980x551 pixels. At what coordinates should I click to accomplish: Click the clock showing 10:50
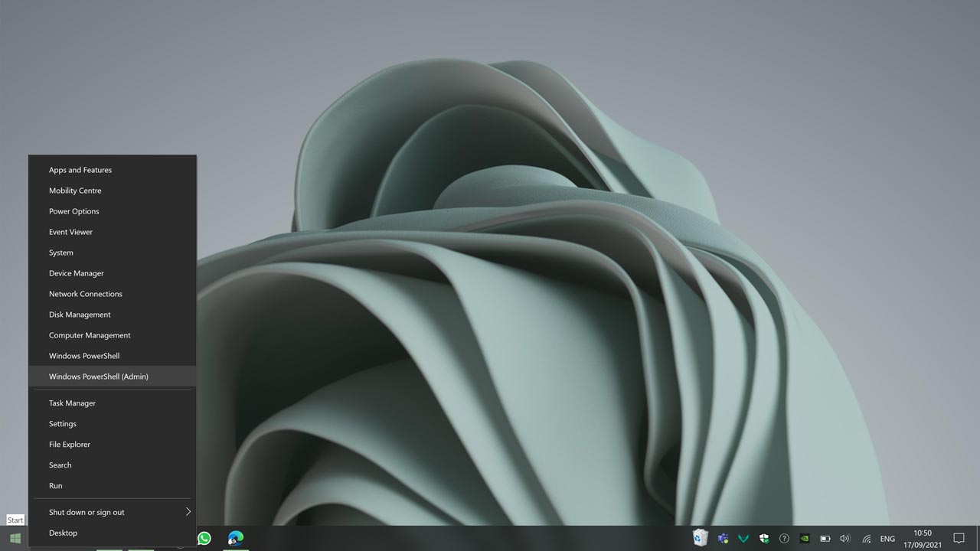(923, 538)
